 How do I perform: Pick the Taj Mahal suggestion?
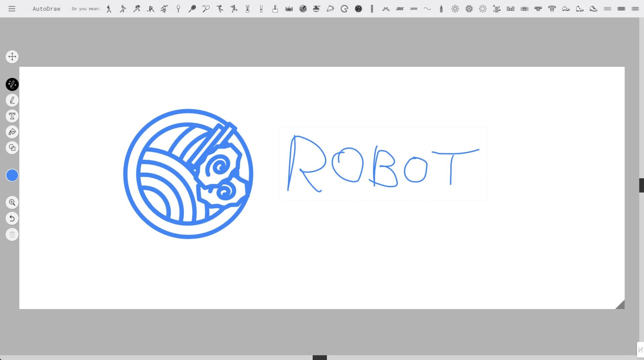tap(289, 9)
